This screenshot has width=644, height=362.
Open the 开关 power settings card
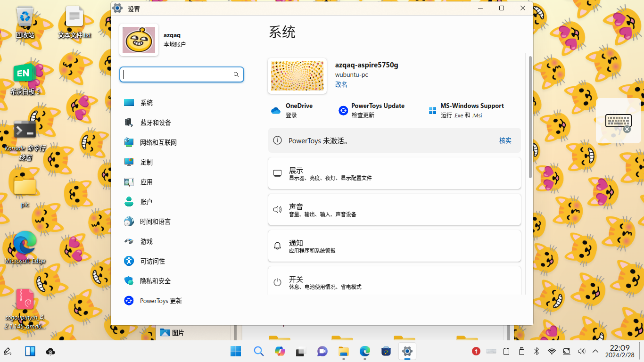tap(395, 281)
